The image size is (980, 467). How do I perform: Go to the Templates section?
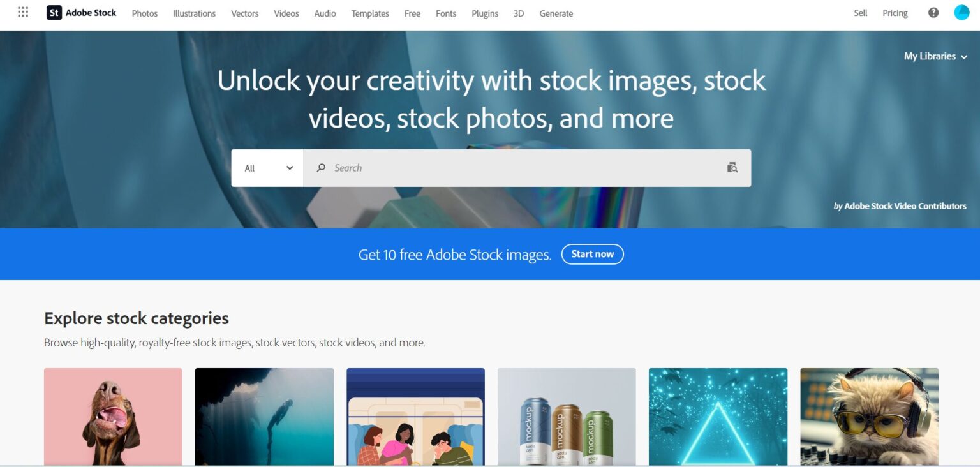pos(370,13)
